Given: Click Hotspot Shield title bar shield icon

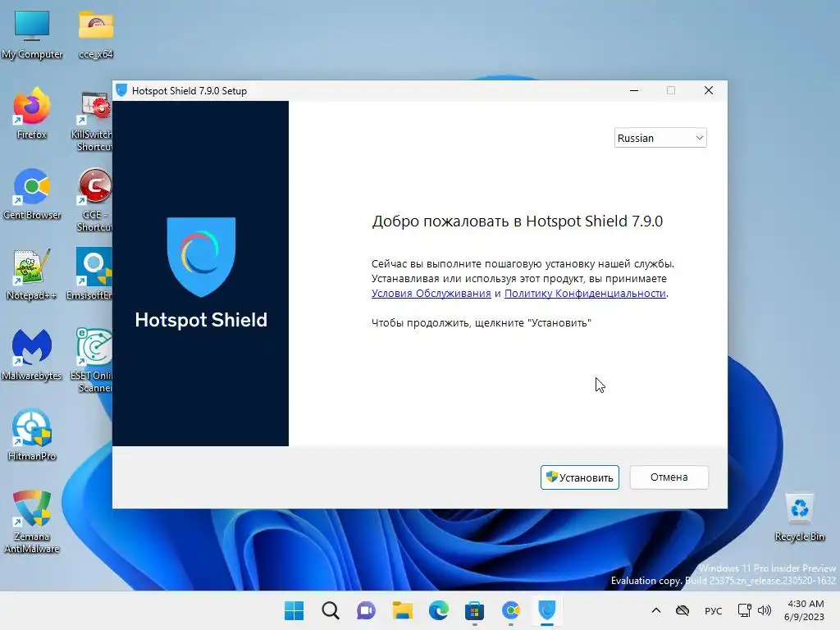Looking at the screenshot, I should click(x=121, y=90).
